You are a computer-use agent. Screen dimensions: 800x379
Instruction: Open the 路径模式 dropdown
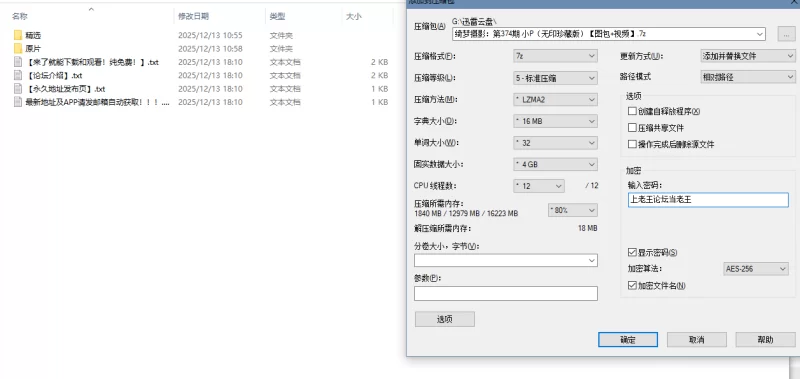748,77
